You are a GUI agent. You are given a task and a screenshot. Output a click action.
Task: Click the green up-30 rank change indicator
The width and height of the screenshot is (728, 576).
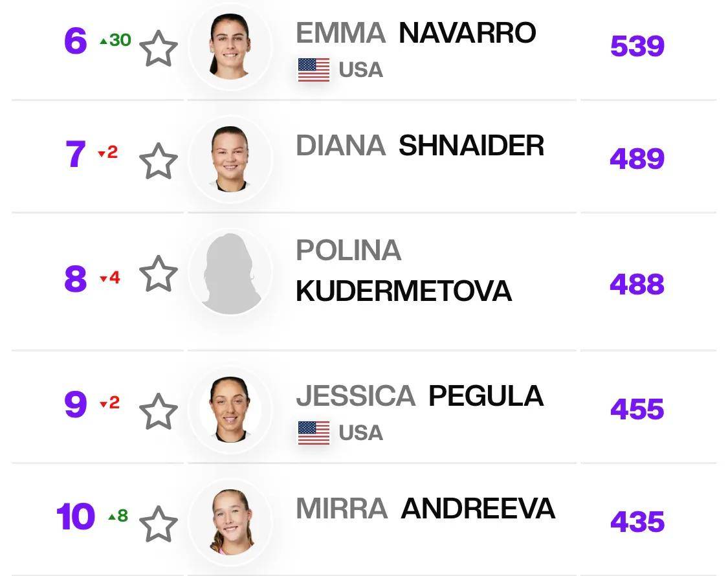pyautogui.click(x=115, y=40)
